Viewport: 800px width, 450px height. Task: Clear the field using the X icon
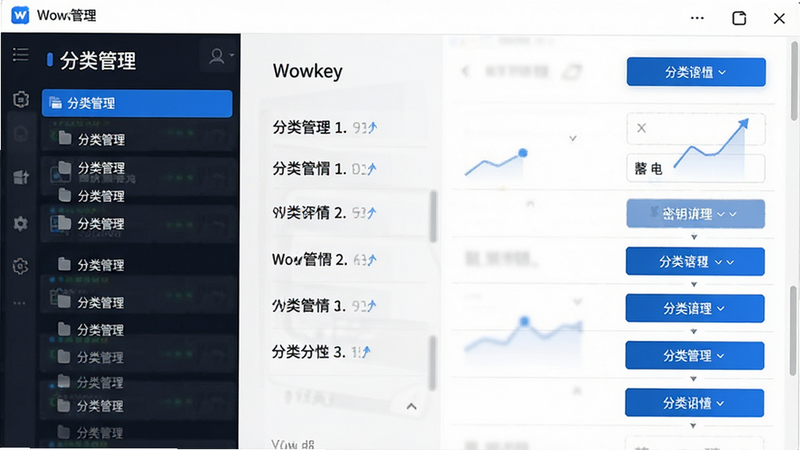coord(641,128)
